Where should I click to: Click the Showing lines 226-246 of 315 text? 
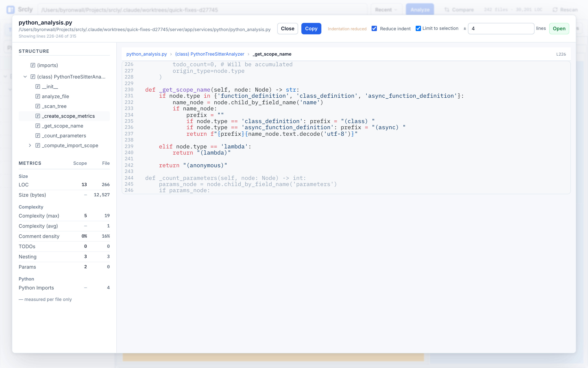[47, 36]
